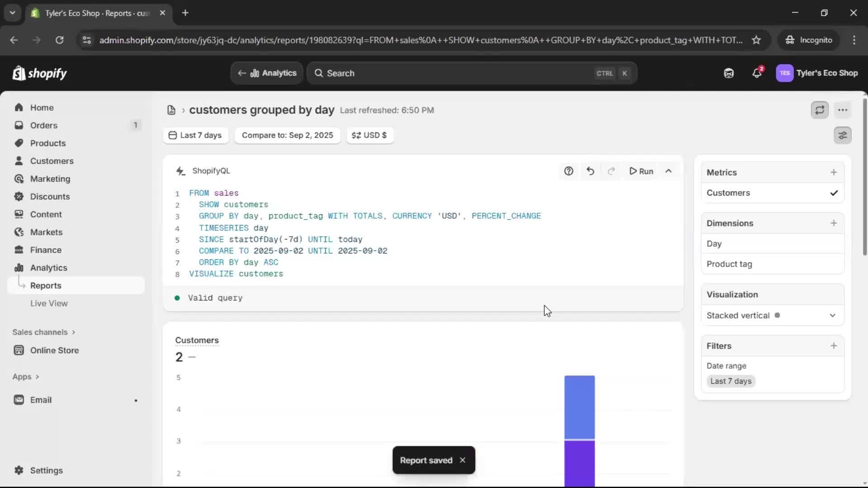Screen dimensions: 868x488
Task: Toggle the Customers metric checkmark
Action: [834, 192]
